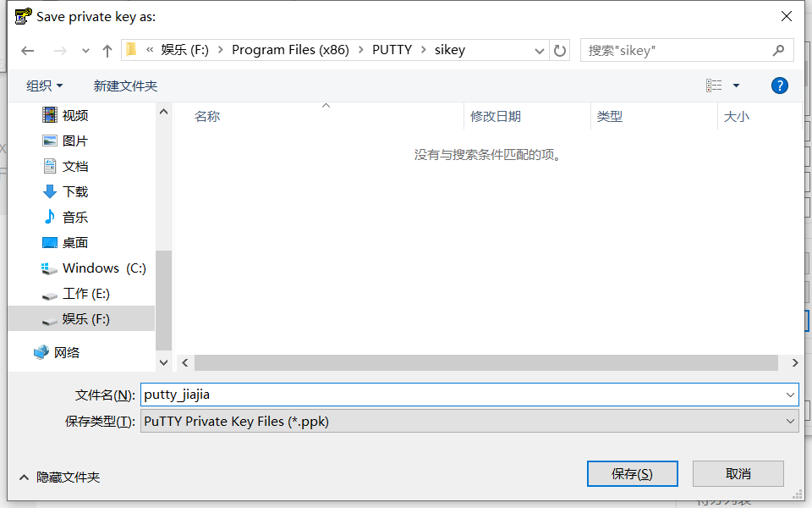Screen dimensions: 812x508
Task: Navigate back with the left arrow icon
Action: [x=27, y=50]
